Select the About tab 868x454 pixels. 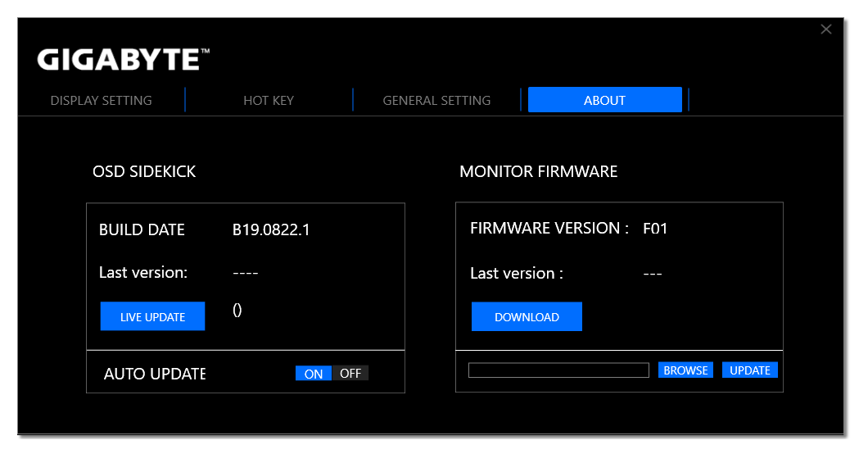(604, 100)
